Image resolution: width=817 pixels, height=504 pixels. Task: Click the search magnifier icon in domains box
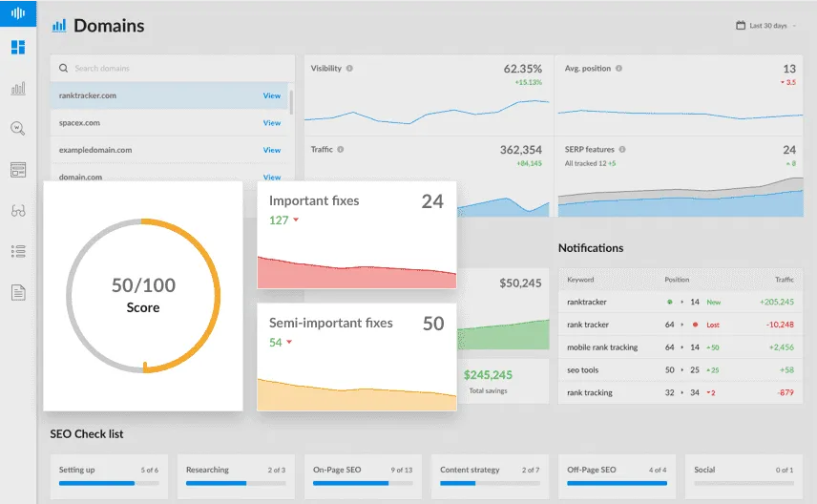64,69
